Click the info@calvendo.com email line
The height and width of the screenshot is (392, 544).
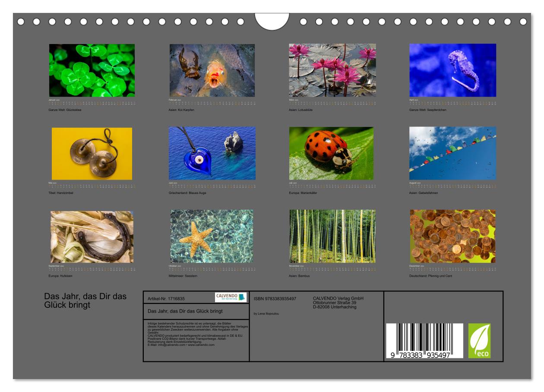(x=181, y=345)
